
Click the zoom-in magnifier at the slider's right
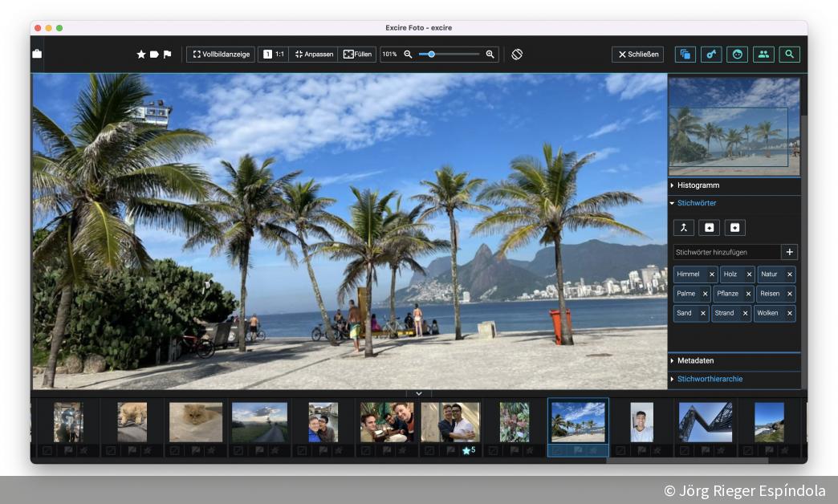click(490, 54)
